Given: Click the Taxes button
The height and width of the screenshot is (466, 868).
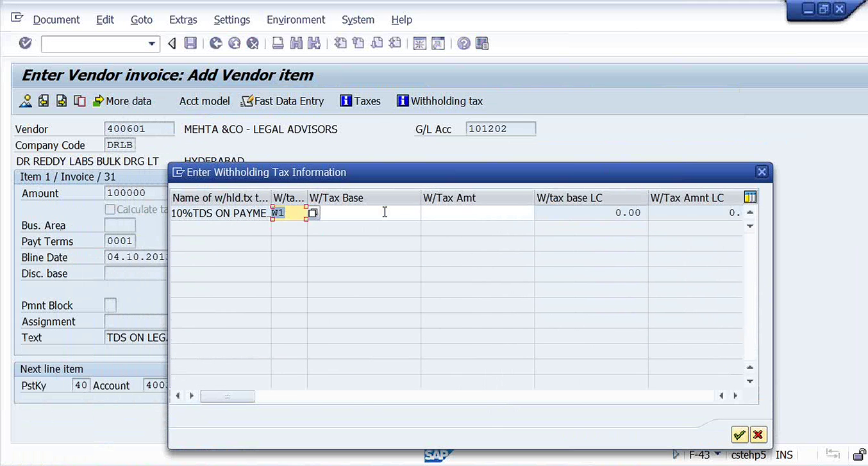Looking at the screenshot, I should tap(360, 101).
